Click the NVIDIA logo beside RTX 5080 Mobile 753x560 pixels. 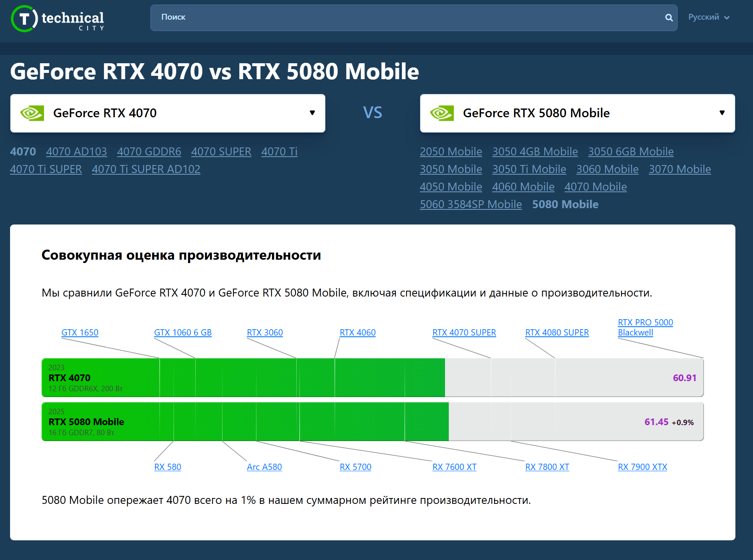(x=442, y=113)
